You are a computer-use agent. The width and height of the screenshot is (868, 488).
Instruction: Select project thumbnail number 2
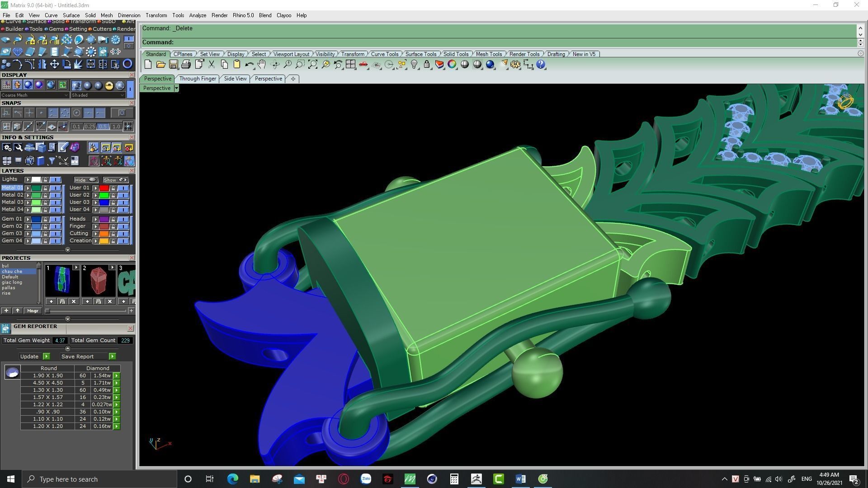[98, 281]
